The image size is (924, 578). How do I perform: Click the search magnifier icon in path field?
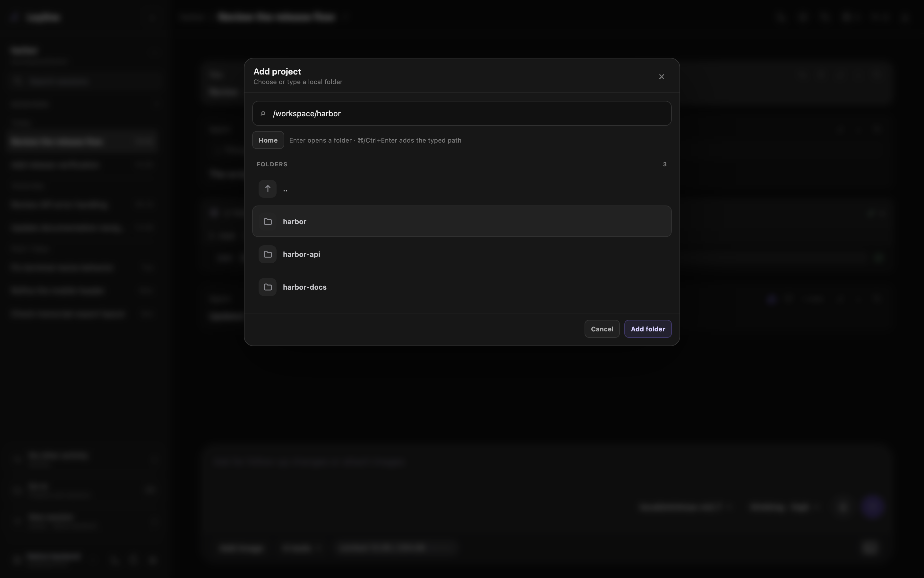pyautogui.click(x=263, y=114)
